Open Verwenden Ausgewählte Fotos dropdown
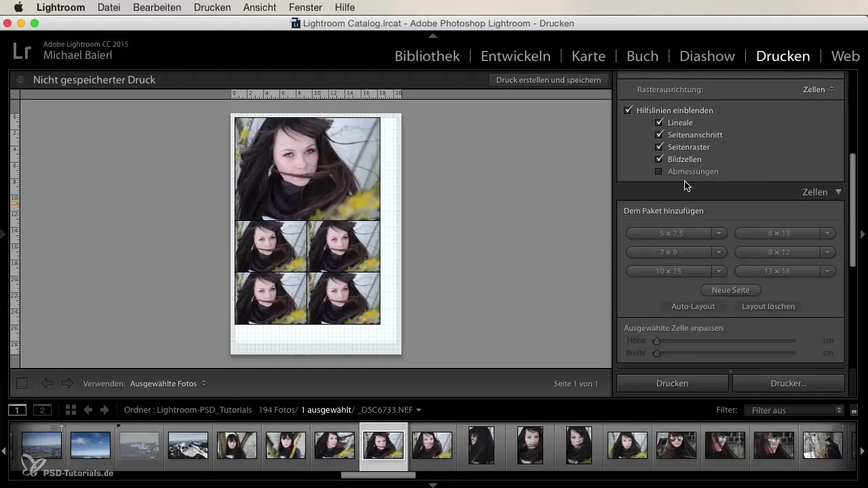The height and width of the screenshot is (488, 868). point(168,384)
